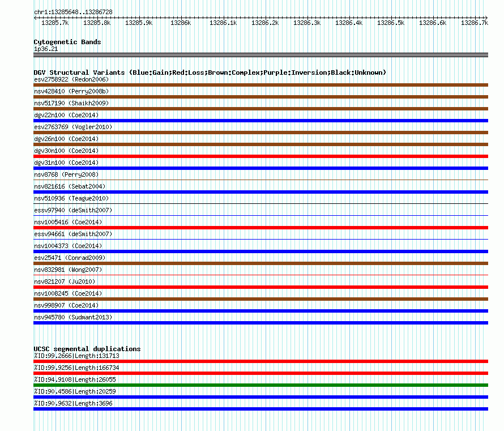Select the Cytogenetic Bands track title
This screenshot has height=431, width=504.
pyautogui.click(x=67, y=42)
